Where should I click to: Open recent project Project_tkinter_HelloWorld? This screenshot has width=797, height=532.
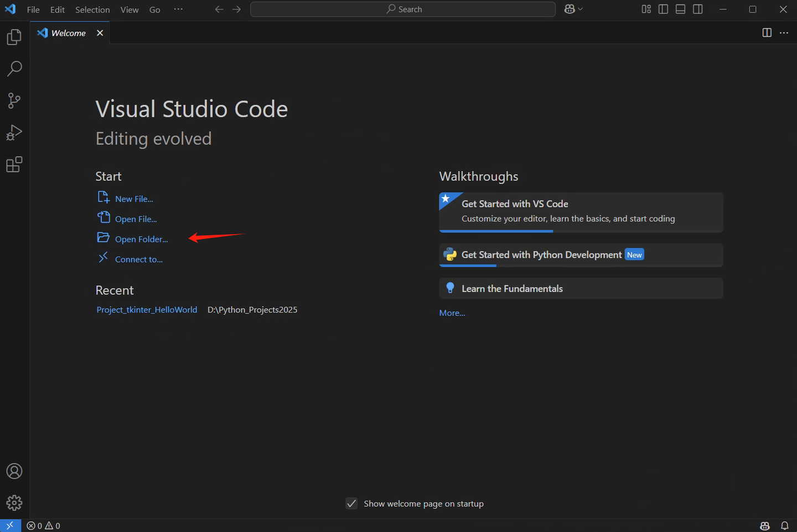147,310
